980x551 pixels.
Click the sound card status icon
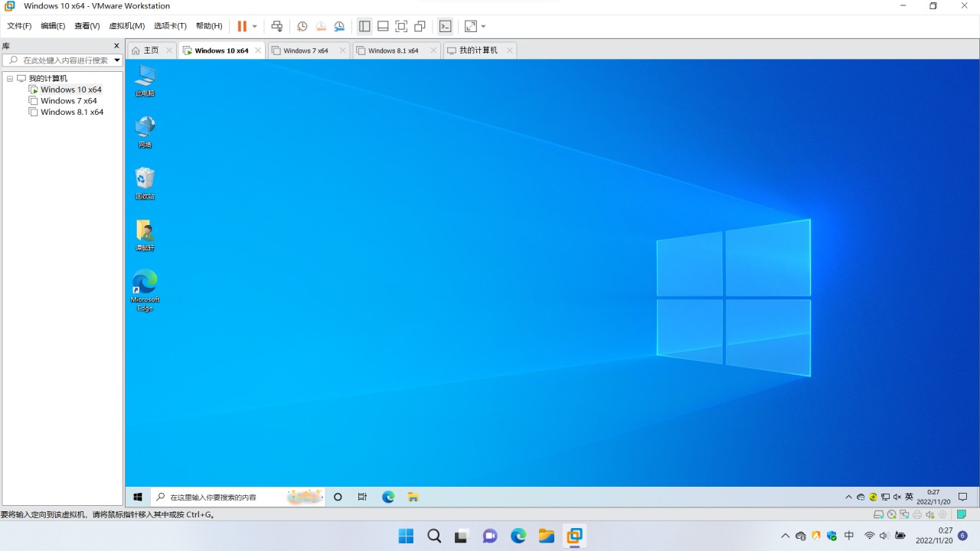pos(929,515)
